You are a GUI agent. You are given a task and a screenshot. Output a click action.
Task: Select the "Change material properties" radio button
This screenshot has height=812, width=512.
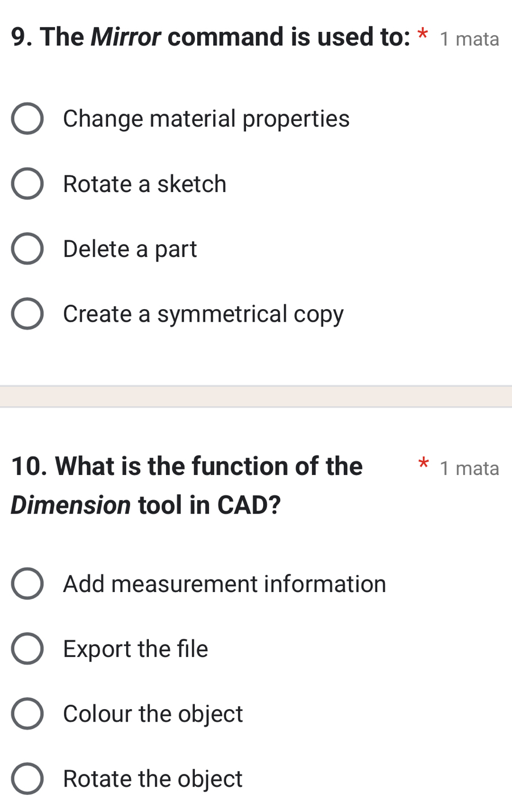pyautogui.click(x=27, y=119)
